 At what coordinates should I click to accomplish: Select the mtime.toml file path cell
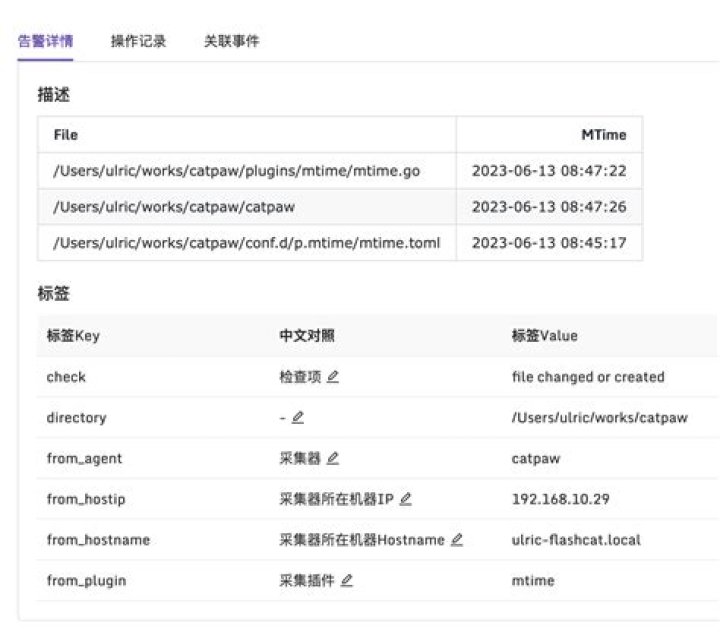click(247, 243)
